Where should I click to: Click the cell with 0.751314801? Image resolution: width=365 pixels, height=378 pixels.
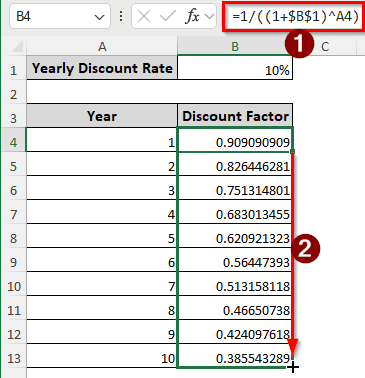pyautogui.click(x=235, y=188)
